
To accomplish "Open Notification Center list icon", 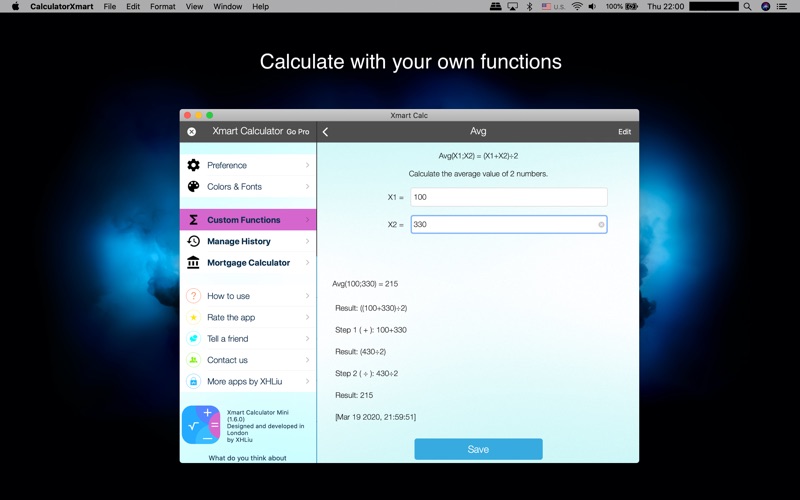I will point(782,7).
